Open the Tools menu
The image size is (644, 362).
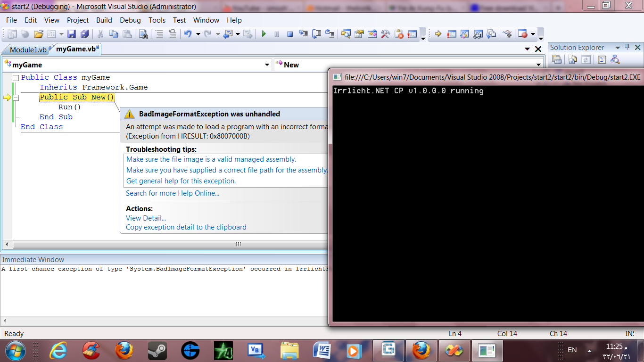pyautogui.click(x=157, y=20)
